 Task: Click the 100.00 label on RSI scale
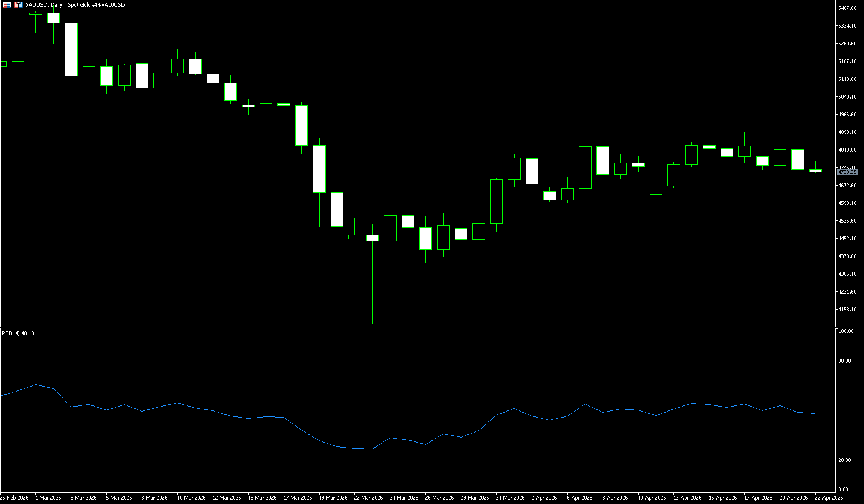click(x=846, y=331)
